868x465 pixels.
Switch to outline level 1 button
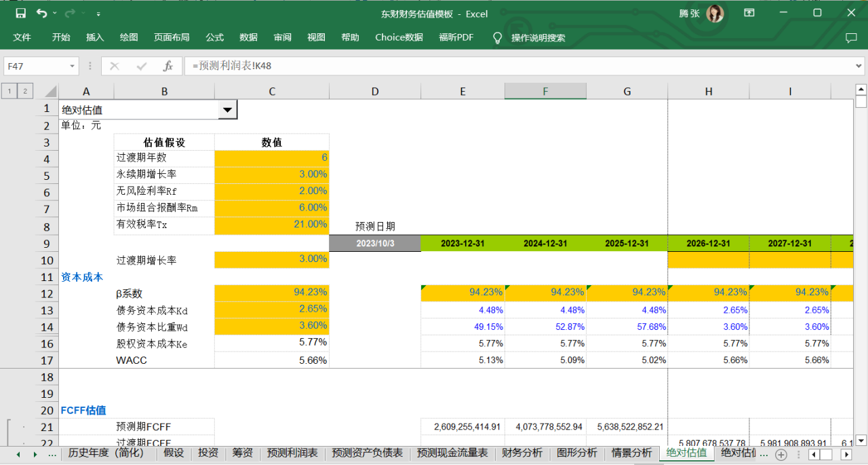point(9,91)
